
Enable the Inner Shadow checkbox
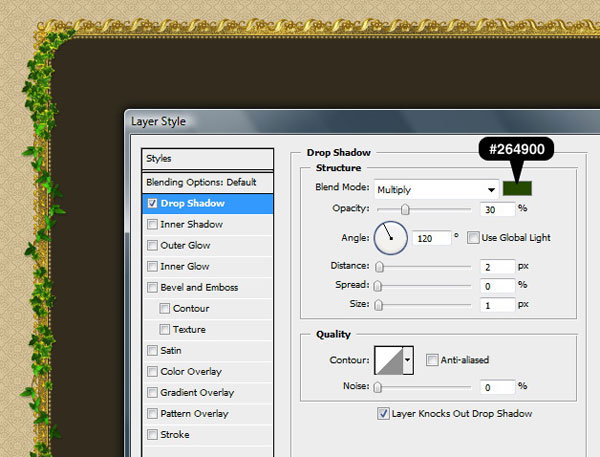pyautogui.click(x=152, y=224)
